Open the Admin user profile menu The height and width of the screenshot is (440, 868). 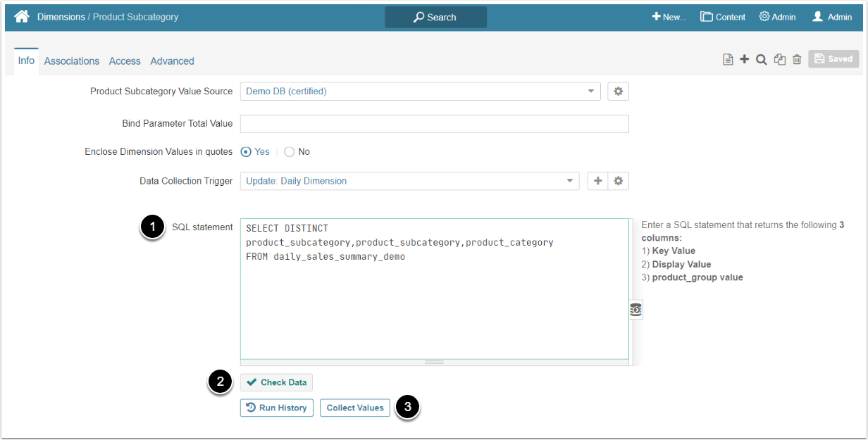(832, 17)
